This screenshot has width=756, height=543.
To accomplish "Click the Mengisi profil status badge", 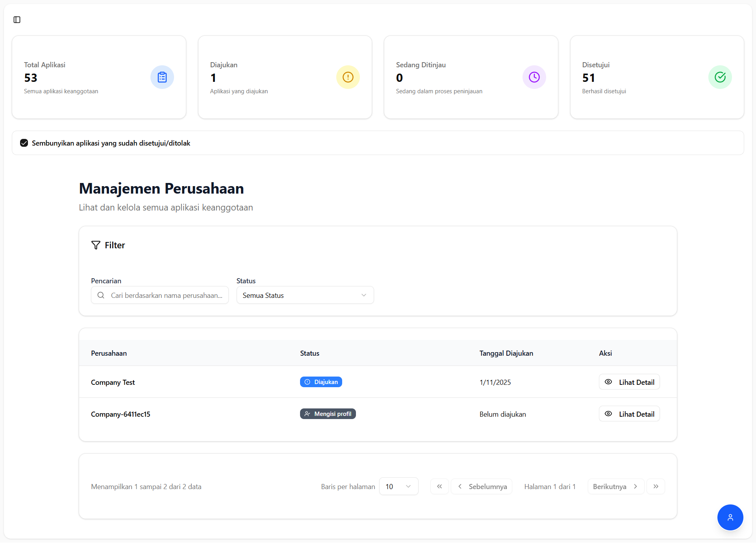I will 328,414.
